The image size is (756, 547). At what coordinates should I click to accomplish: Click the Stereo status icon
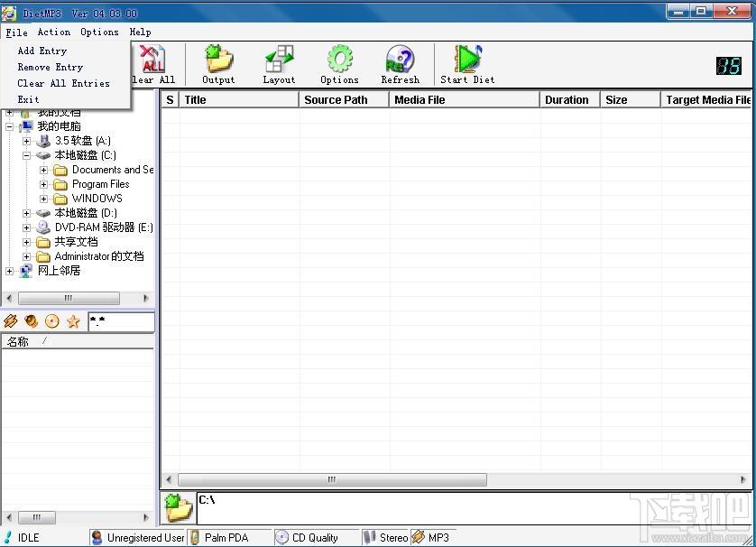(x=369, y=537)
